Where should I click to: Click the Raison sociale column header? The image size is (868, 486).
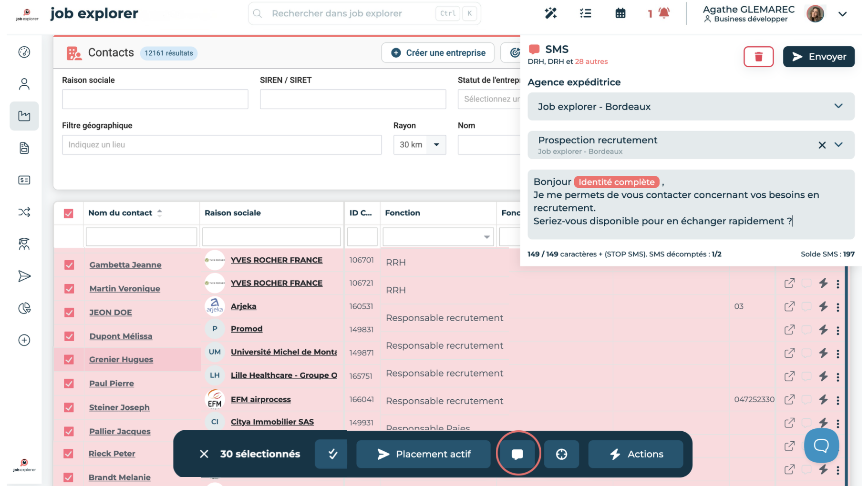coord(233,213)
